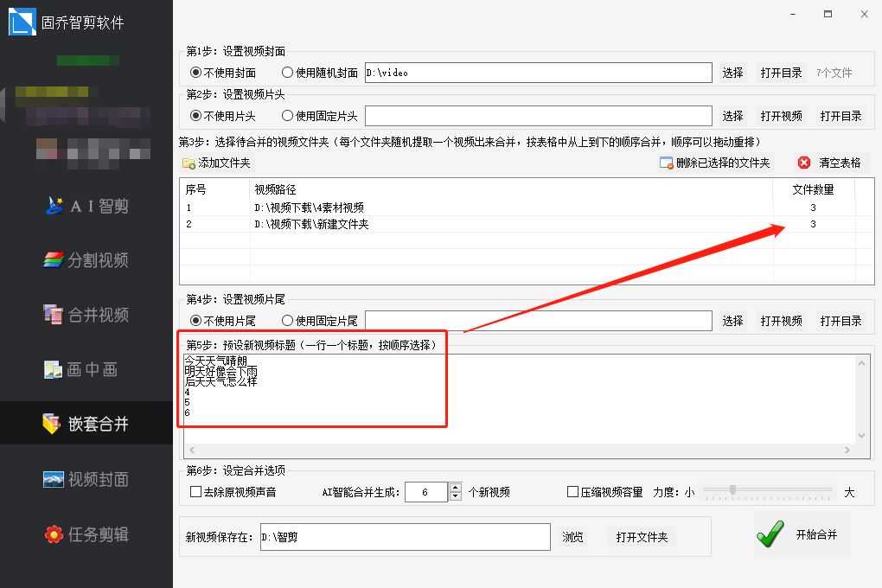Click the cover path field showing D:\video
Image resolution: width=882 pixels, height=588 pixels.
(539, 73)
